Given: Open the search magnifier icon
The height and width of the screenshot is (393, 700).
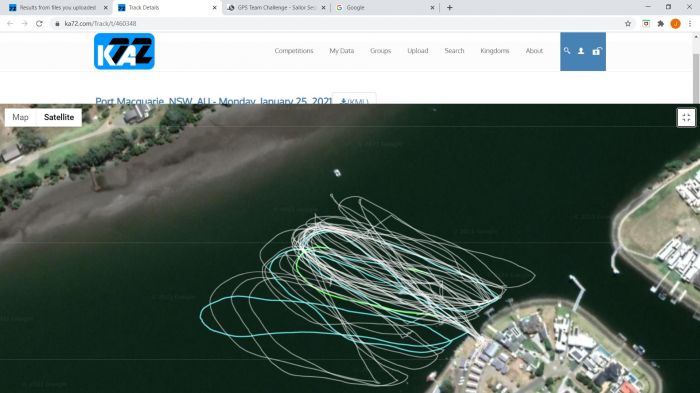Looking at the screenshot, I should [x=567, y=51].
